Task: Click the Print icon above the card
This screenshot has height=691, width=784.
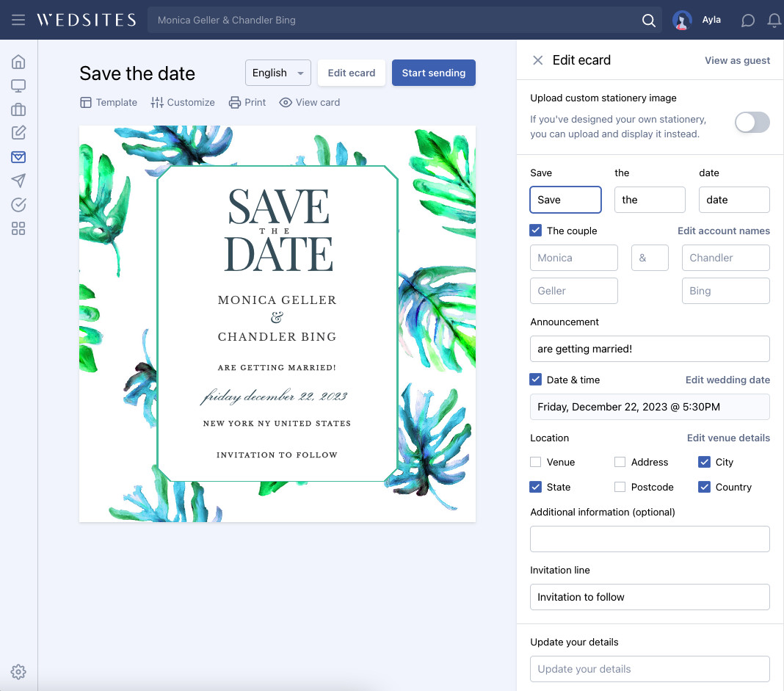Action: point(235,102)
